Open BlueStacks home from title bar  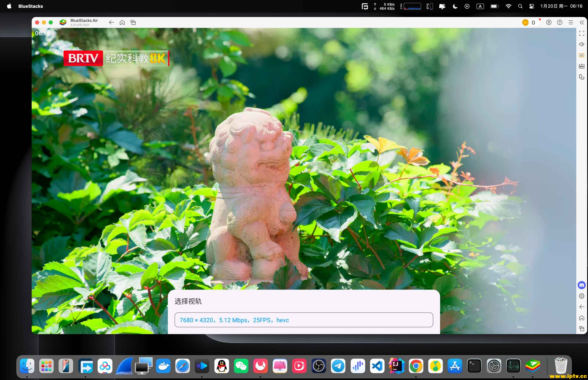coord(122,23)
